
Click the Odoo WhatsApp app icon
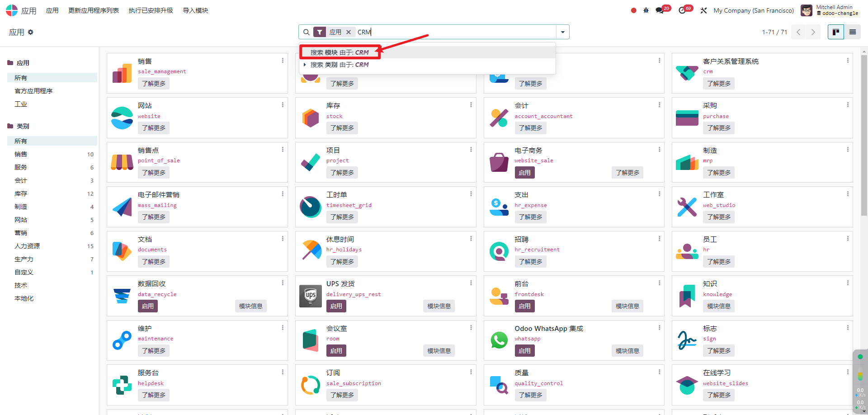(499, 340)
